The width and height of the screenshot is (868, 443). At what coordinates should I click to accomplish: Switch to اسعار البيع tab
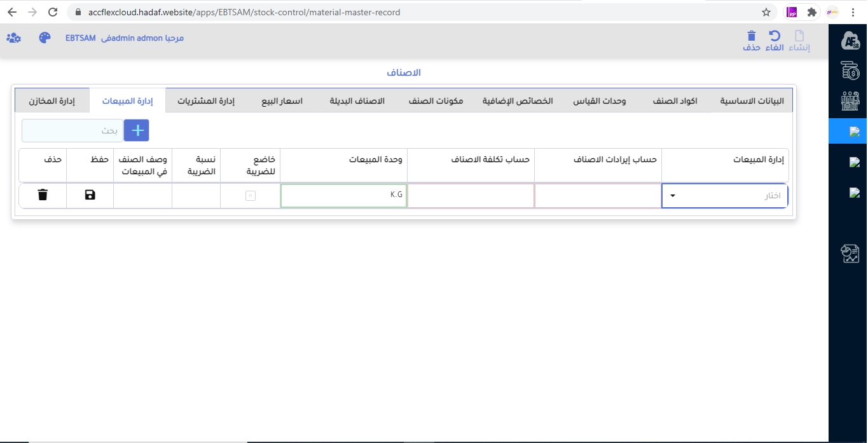(282, 101)
